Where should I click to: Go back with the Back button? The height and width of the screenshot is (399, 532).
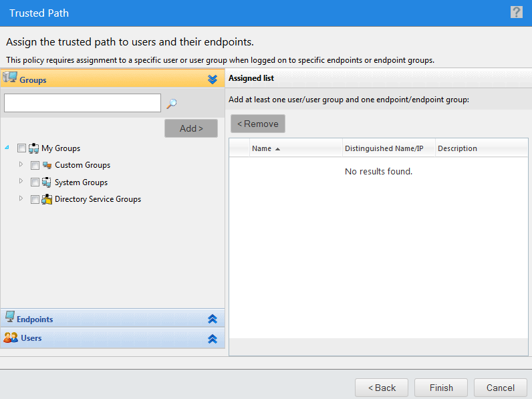[x=382, y=388]
